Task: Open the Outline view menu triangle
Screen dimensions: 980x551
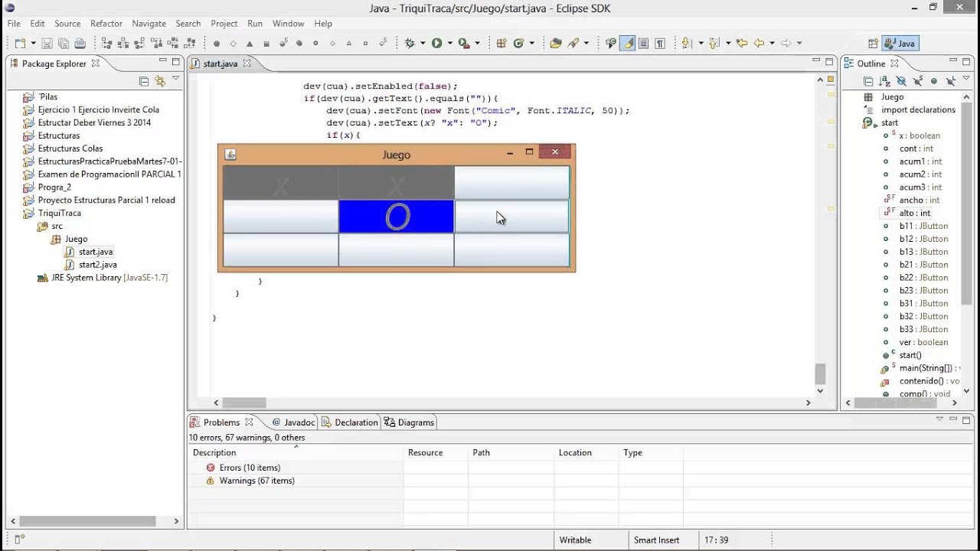Action: point(966,77)
